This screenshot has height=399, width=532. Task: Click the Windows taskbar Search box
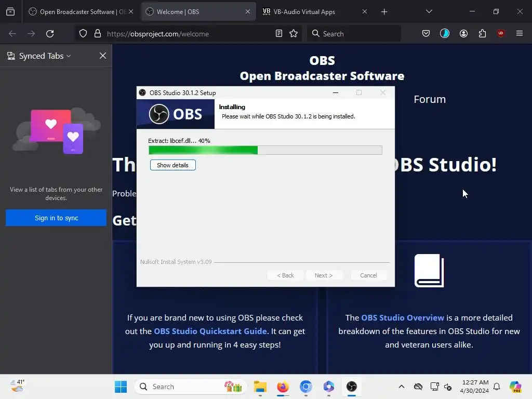tap(190, 387)
